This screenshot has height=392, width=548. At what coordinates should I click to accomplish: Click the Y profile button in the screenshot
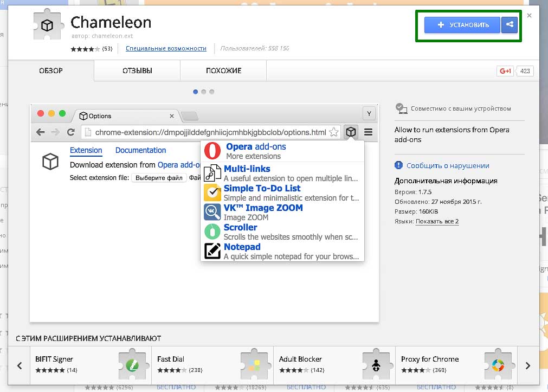(369, 114)
